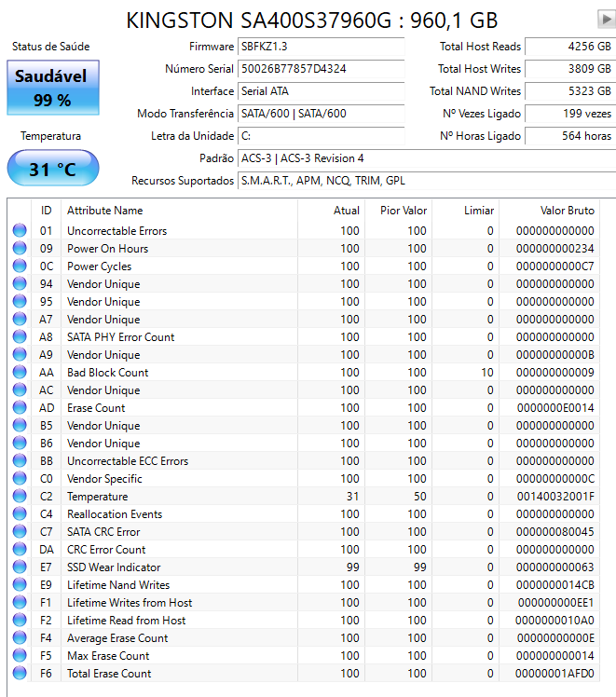
Task: Click the power-on hours value 564 horas
Action: 570,136
